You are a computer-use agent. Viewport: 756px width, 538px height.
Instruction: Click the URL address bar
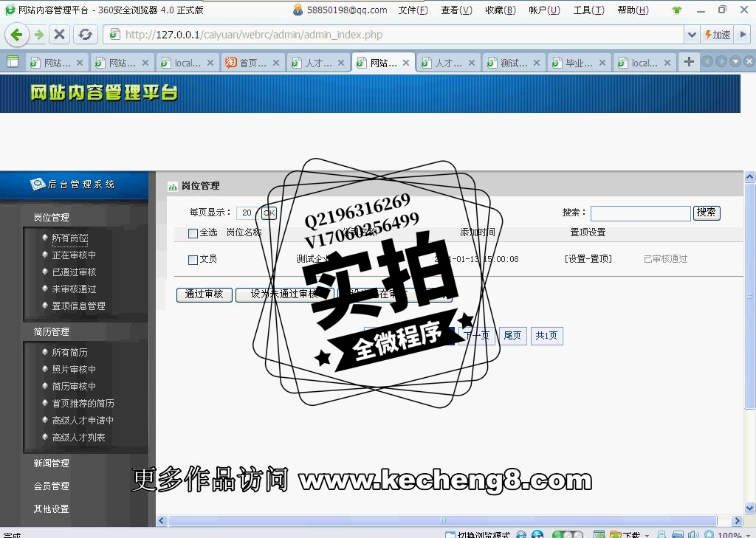click(x=393, y=35)
